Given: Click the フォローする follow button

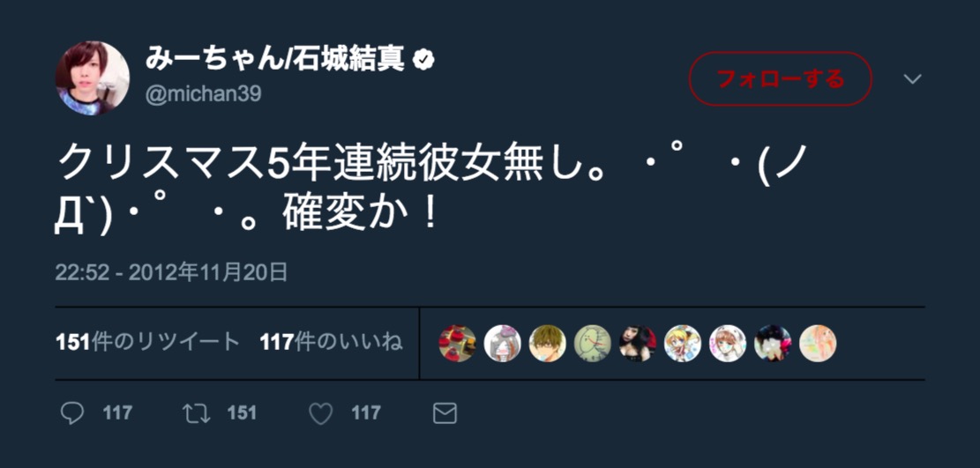Looking at the screenshot, I should click(780, 78).
